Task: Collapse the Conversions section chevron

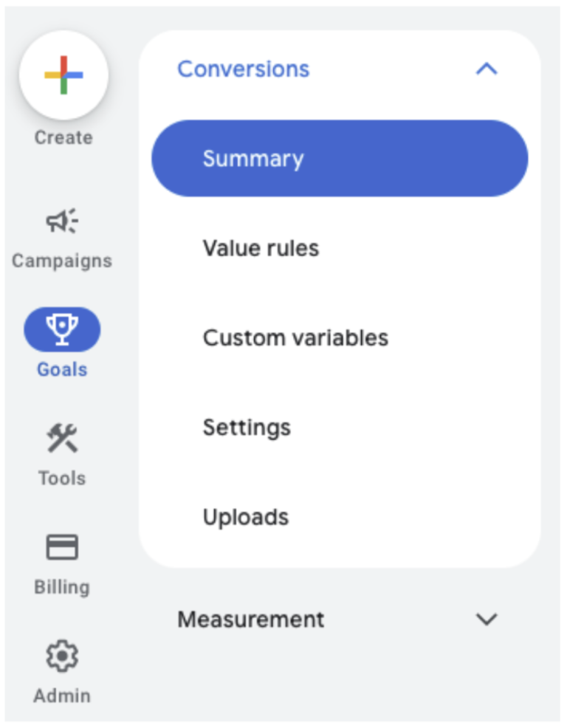Action: [487, 69]
